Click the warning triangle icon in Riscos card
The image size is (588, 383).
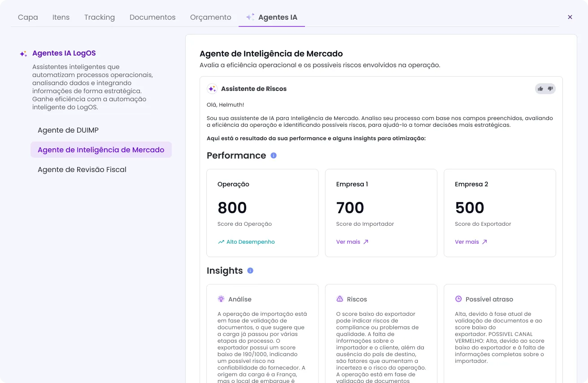[x=340, y=299]
